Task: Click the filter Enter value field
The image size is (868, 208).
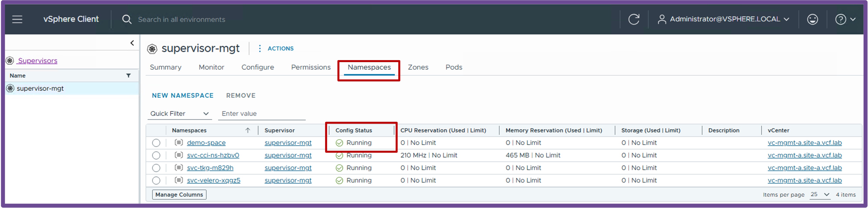Action: (262, 114)
